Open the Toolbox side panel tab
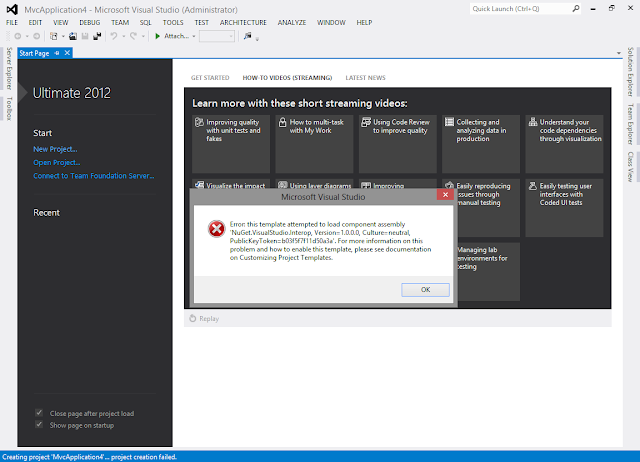Image resolution: width=640 pixels, height=462 pixels. click(9, 109)
